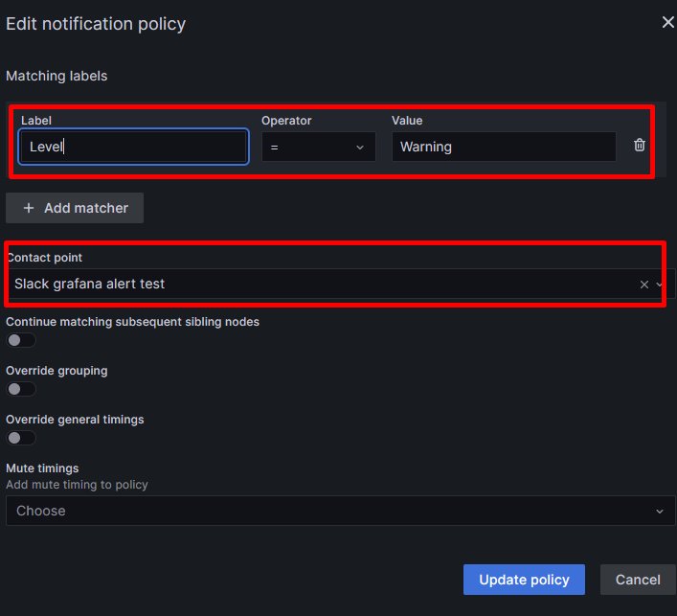Click the plus icon in Add matcher
677x616 pixels.
coord(29,208)
